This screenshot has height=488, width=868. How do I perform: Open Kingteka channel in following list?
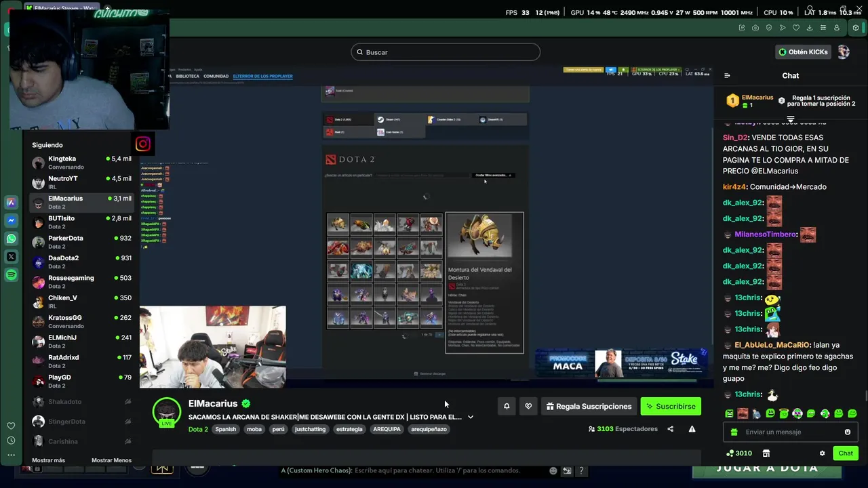tap(81, 163)
